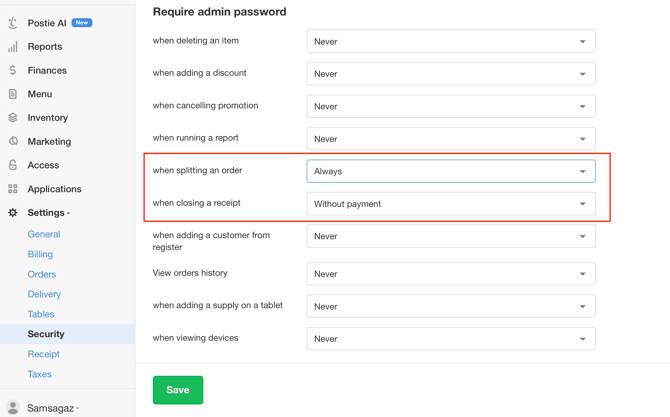Open Tables settings link

pos(41,314)
